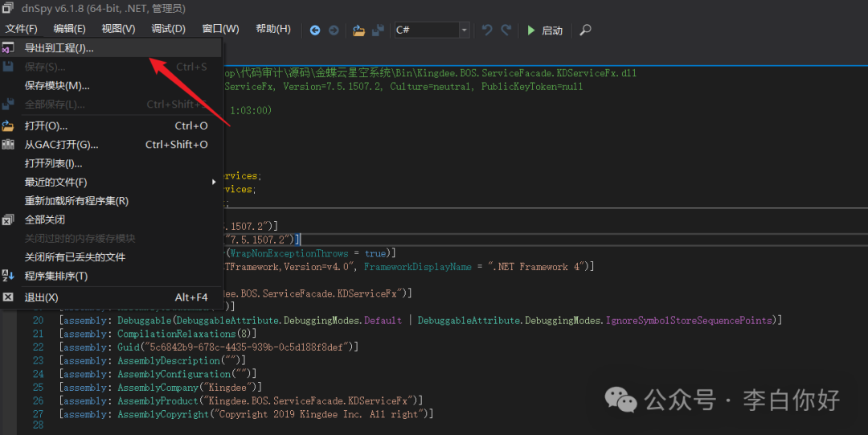Click 全部关闭 menu entry

pos(111,220)
